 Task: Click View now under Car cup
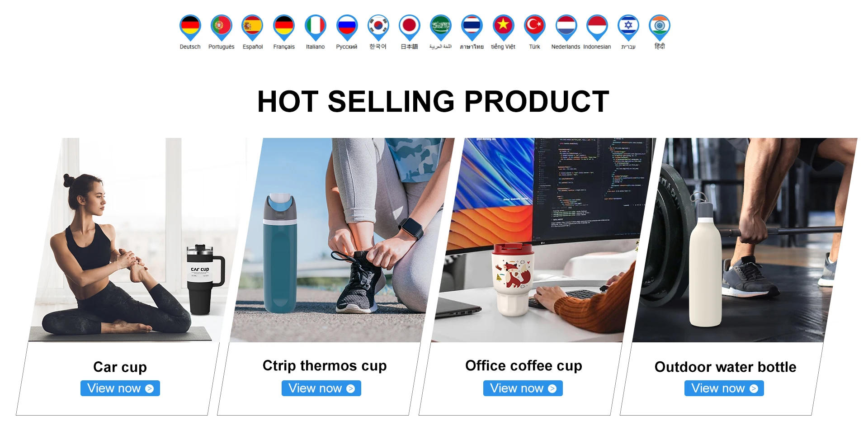(120, 388)
